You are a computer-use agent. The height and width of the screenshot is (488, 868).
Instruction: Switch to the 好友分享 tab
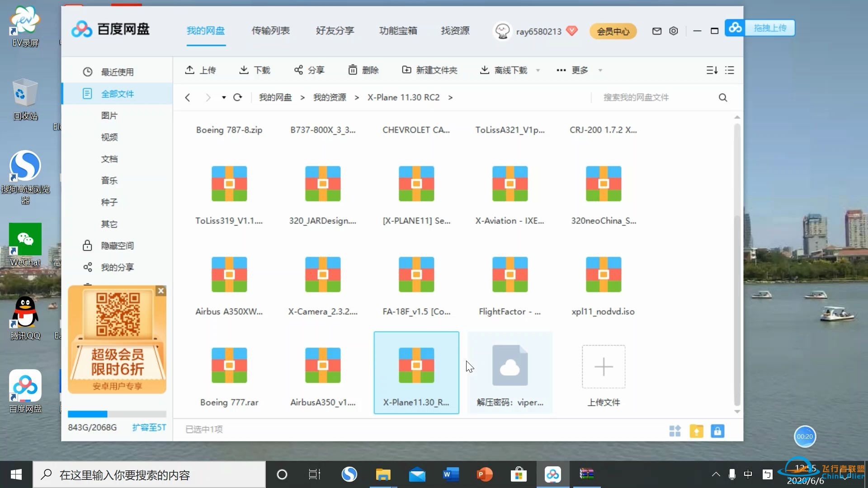335,31
